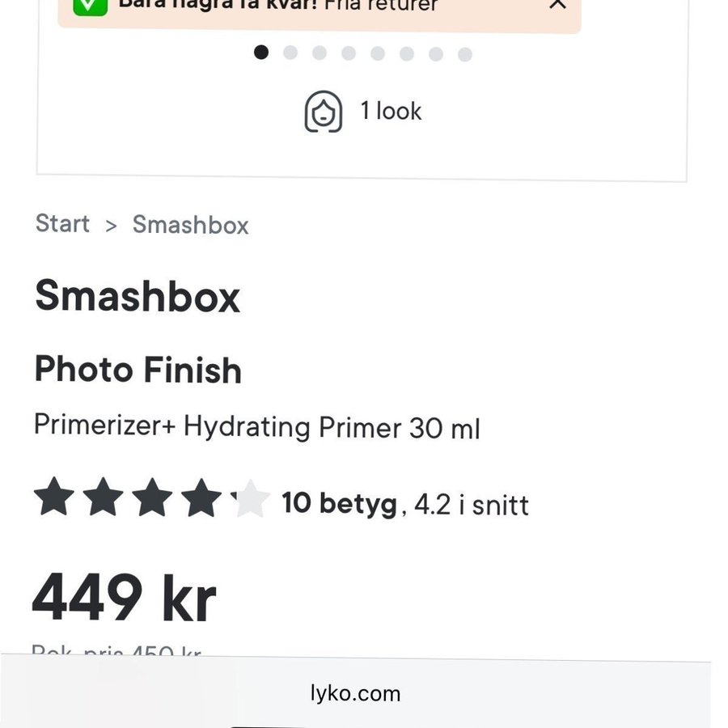Image resolution: width=728 pixels, height=728 pixels.
Task: Click the third filled rating star
Action: tap(152, 497)
